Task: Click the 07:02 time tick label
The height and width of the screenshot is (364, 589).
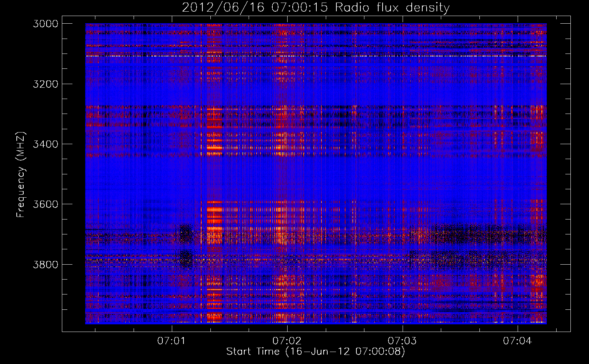Action: 287,341
